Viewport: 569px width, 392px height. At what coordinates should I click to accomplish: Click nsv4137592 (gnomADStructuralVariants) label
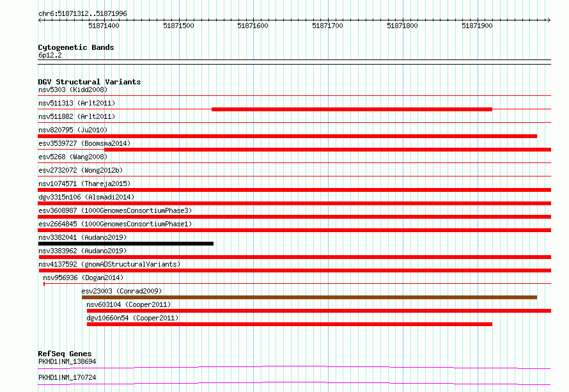coord(109,264)
